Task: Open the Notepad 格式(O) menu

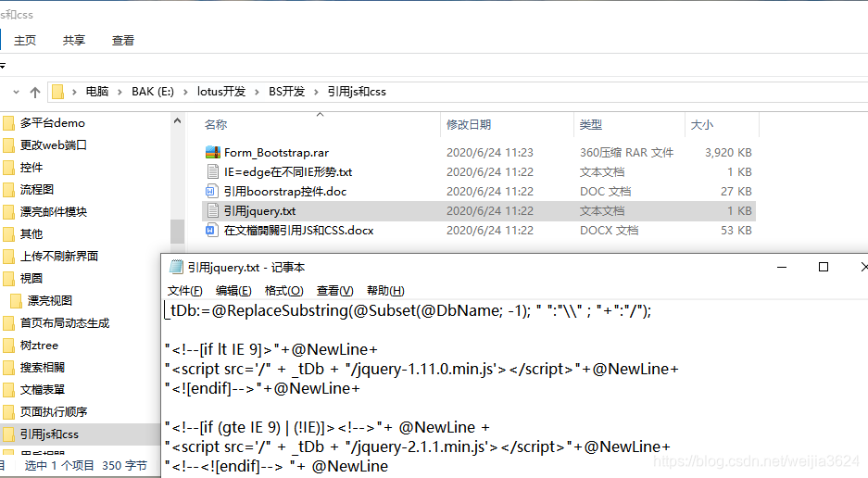Action: pyautogui.click(x=284, y=290)
